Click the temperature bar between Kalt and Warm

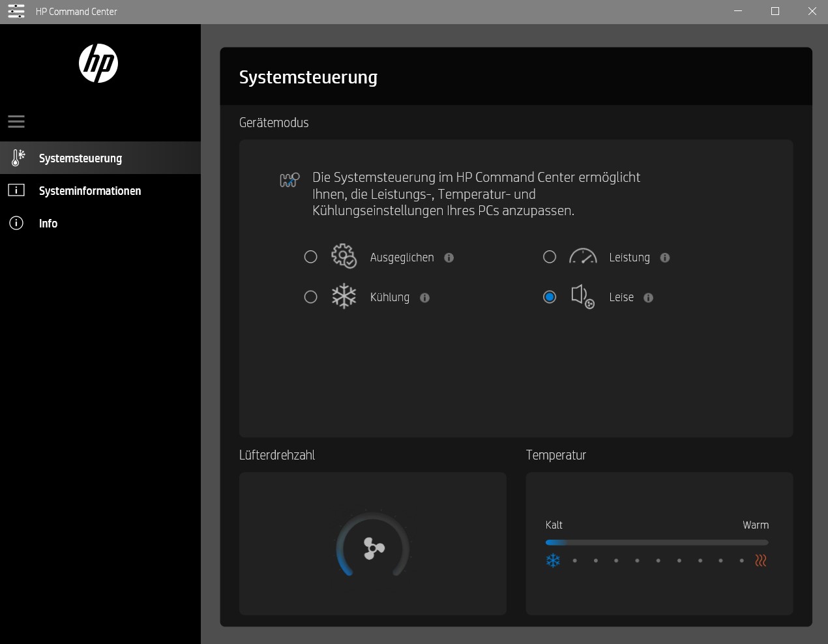pyautogui.click(x=657, y=542)
